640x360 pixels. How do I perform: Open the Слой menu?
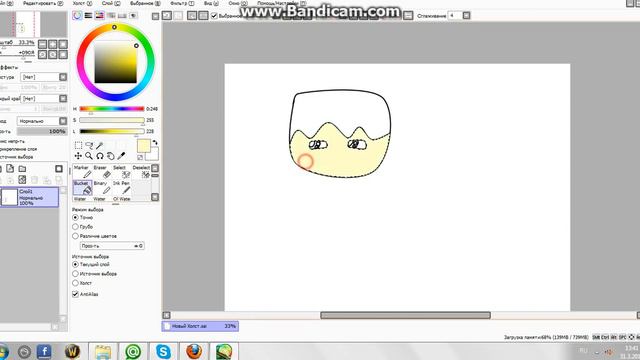tap(111, 3)
